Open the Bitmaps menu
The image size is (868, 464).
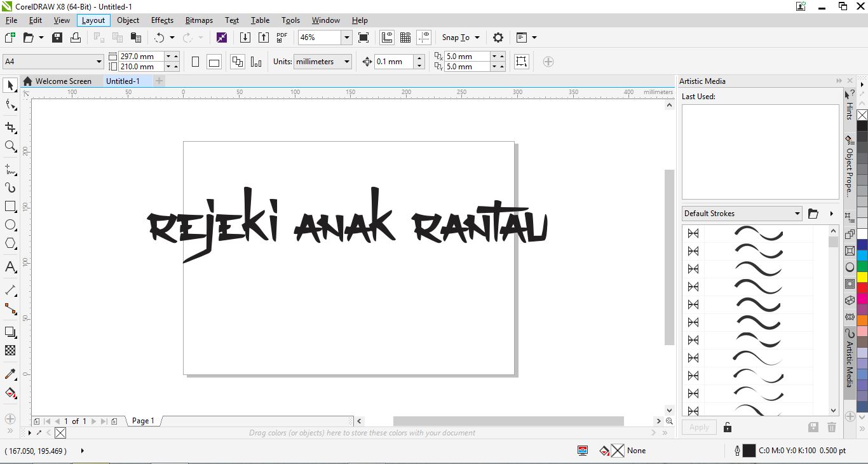tap(199, 20)
